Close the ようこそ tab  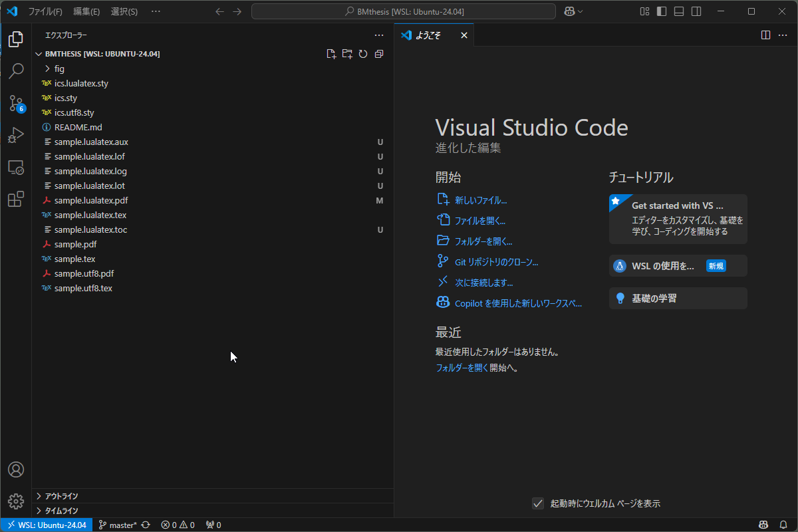click(x=464, y=35)
